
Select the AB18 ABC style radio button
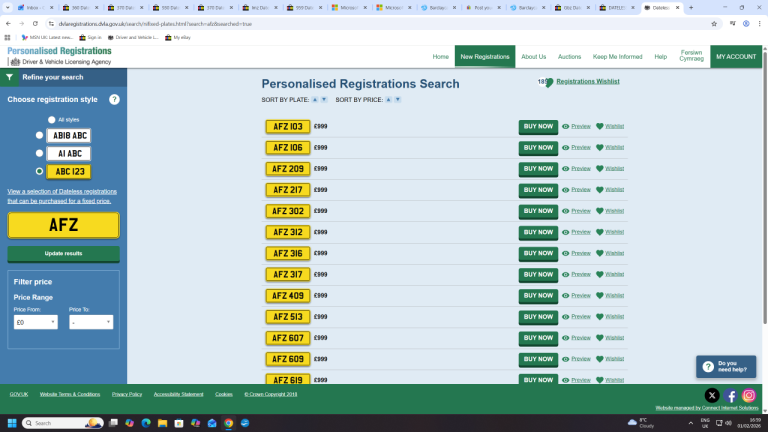pyautogui.click(x=39, y=135)
